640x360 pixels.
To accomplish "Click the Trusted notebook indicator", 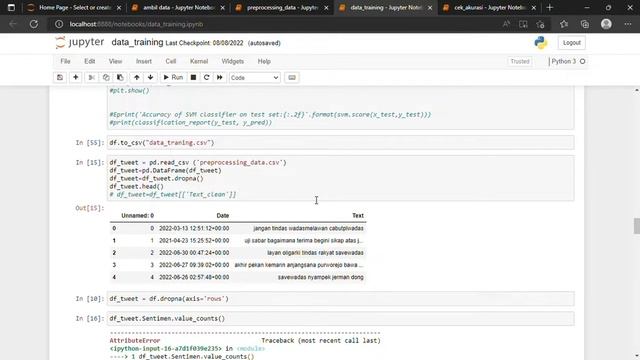I will pos(520,61).
